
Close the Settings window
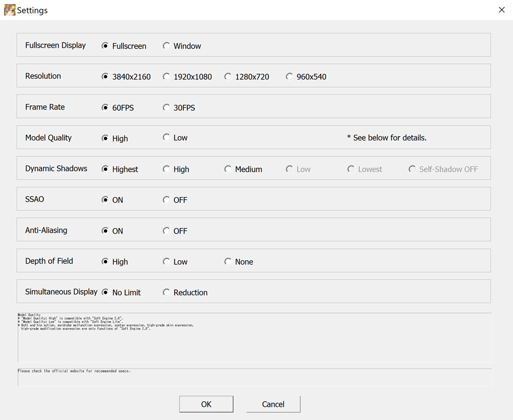[501, 10]
